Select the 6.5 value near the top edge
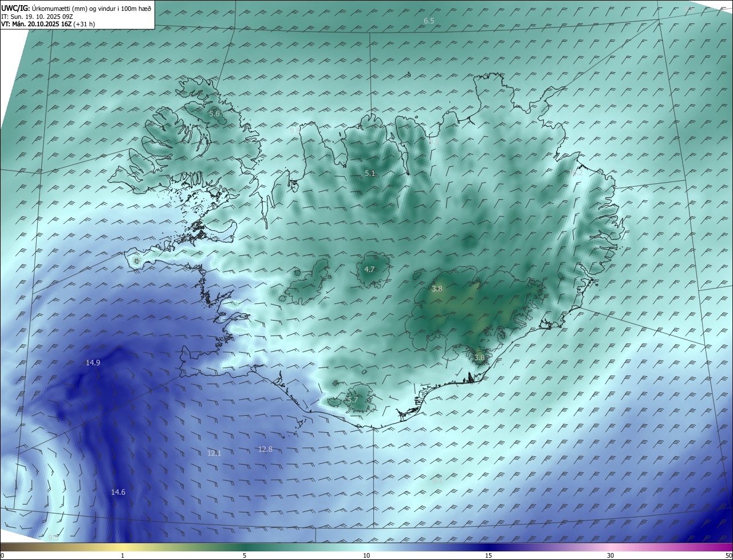733x560 pixels. click(429, 21)
